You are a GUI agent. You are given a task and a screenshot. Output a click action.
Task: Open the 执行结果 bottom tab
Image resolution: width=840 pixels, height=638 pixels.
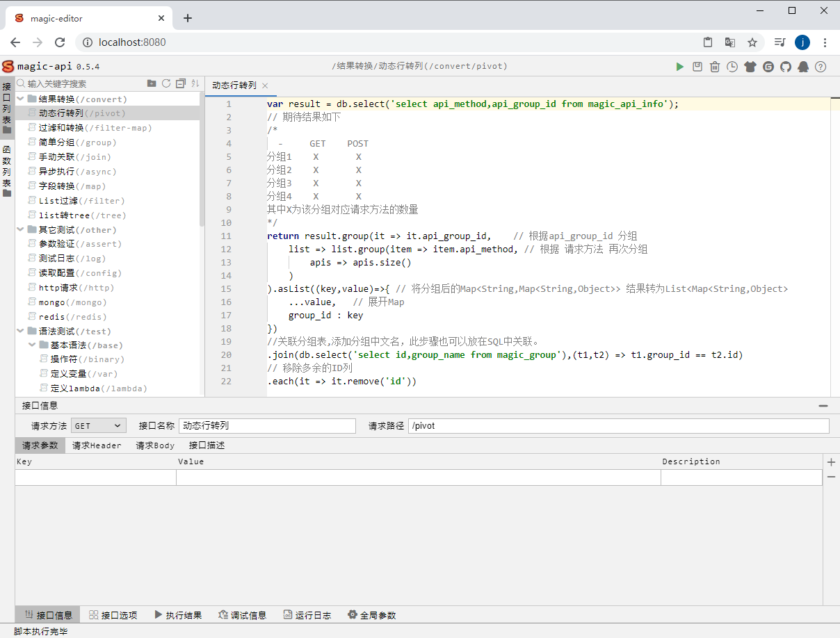click(178, 615)
